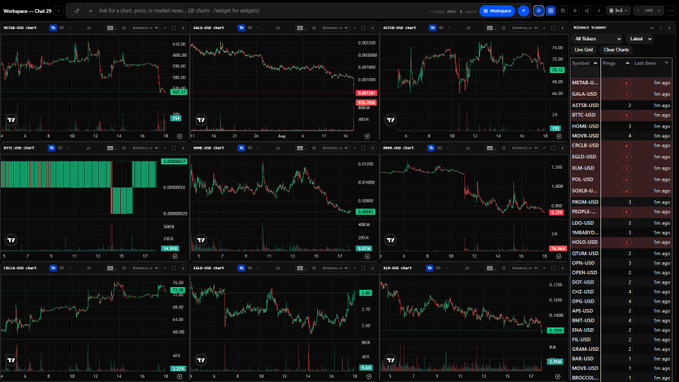Screen dimensions: 679x382
Task: Maximize the METAB-USD chart to fullscreen
Action: click(x=174, y=28)
